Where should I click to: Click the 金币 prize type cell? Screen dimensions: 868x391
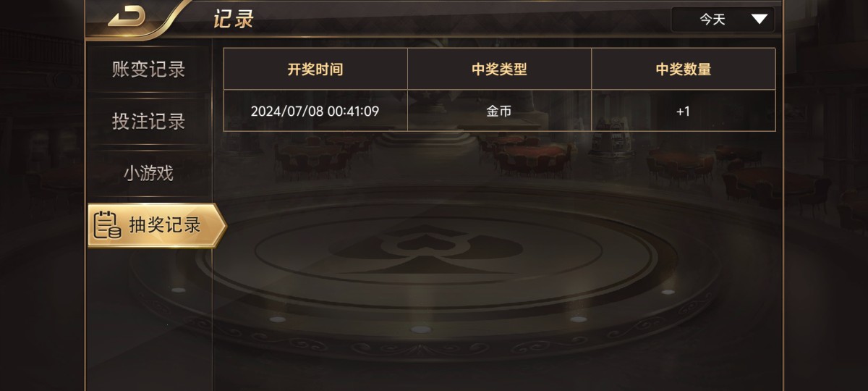499,111
